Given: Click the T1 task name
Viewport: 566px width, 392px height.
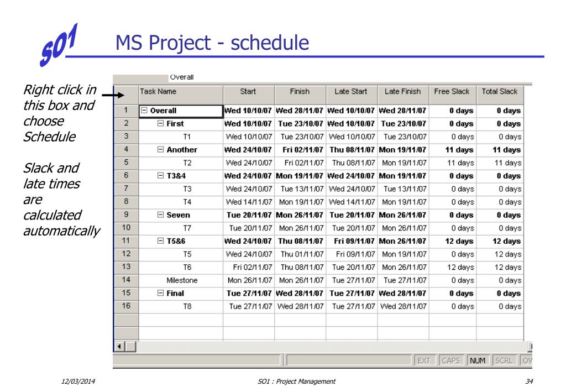Looking at the screenshot, I should (187, 137).
